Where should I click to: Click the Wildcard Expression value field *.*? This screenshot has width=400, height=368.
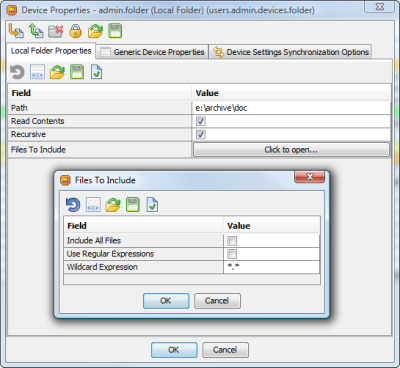[x=272, y=267]
